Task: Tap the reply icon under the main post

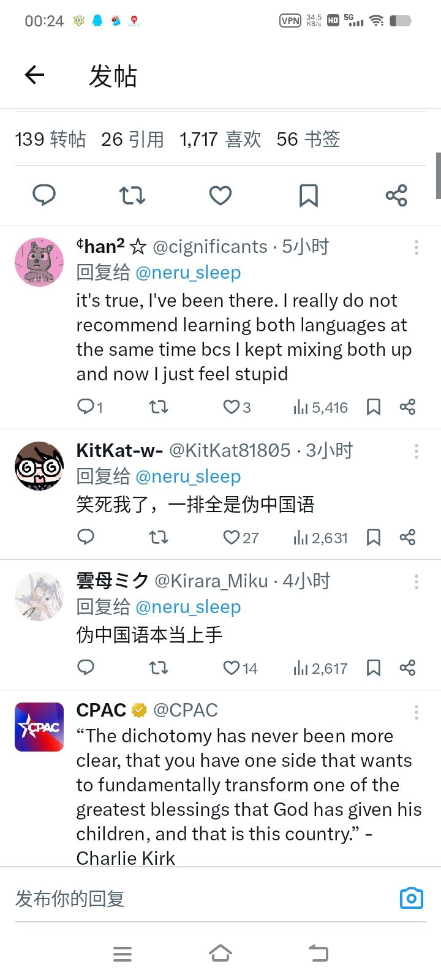Action: [44, 195]
